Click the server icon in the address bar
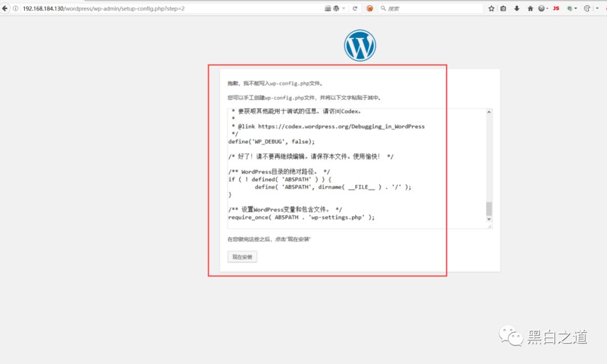The height and width of the screenshot is (364, 607). click(x=328, y=8)
